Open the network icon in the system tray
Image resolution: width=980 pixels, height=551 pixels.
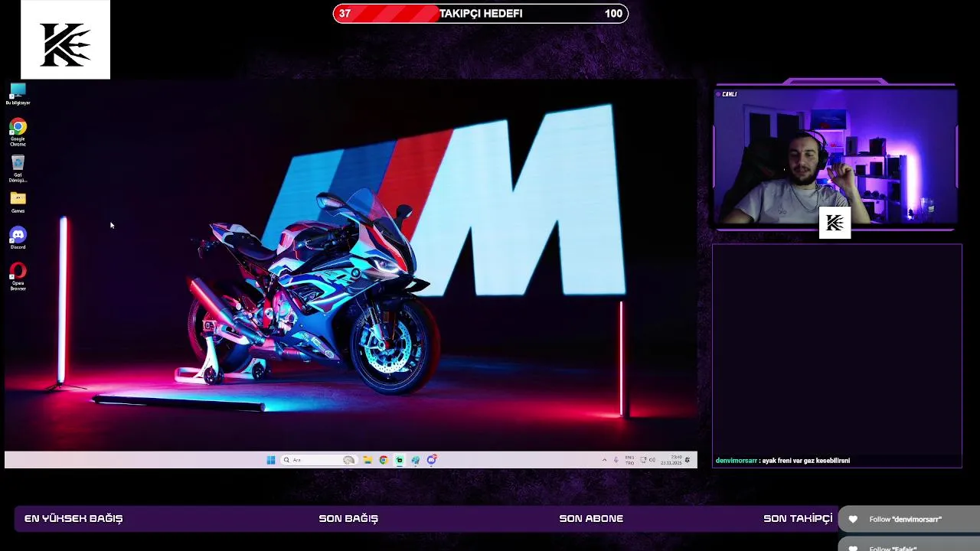643,460
